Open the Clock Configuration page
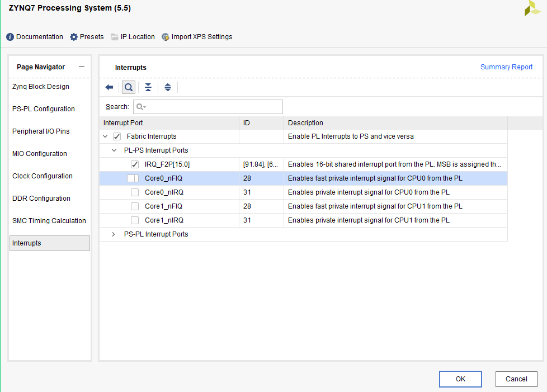 pos(42,176)
